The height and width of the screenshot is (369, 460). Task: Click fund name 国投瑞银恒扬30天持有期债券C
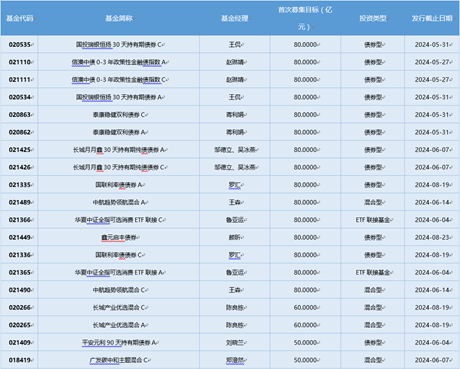tap(119, 44)
